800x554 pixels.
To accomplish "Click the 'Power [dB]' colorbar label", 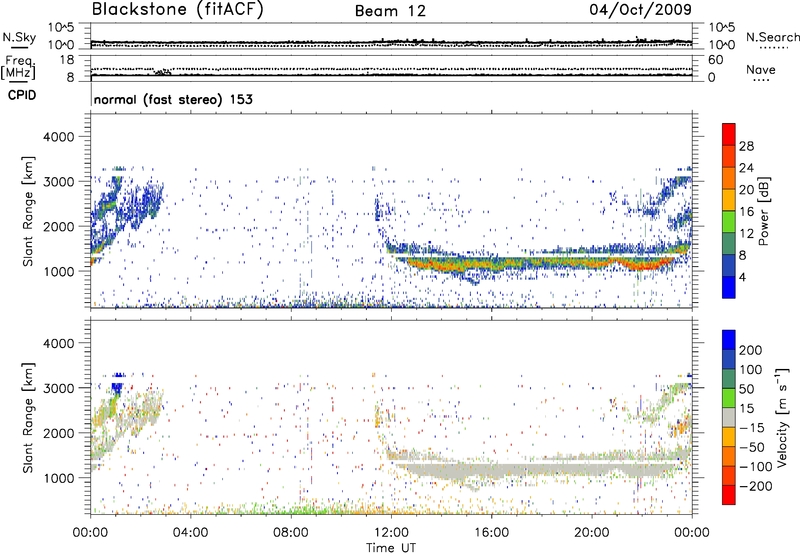I will [763, 211].
